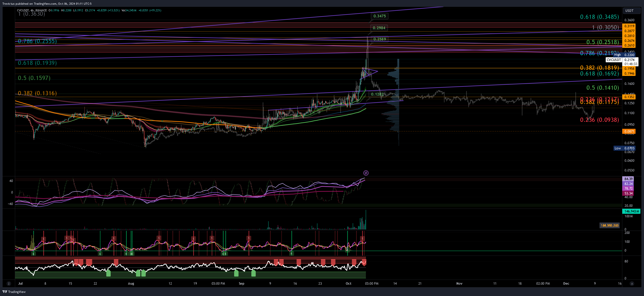Viewport: 644px width, 296px height.
Task: Click the 02:00 PM time axis label
Action: coord(543,284)
